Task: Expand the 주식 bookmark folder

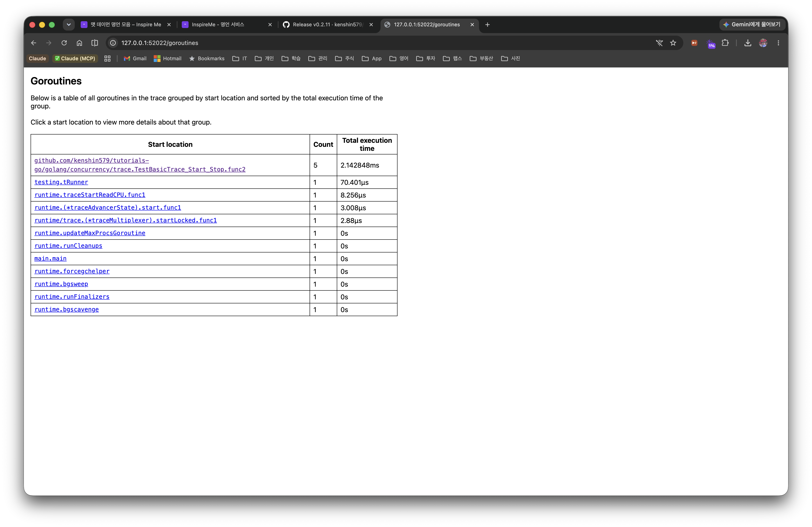Action: (344, 59)
